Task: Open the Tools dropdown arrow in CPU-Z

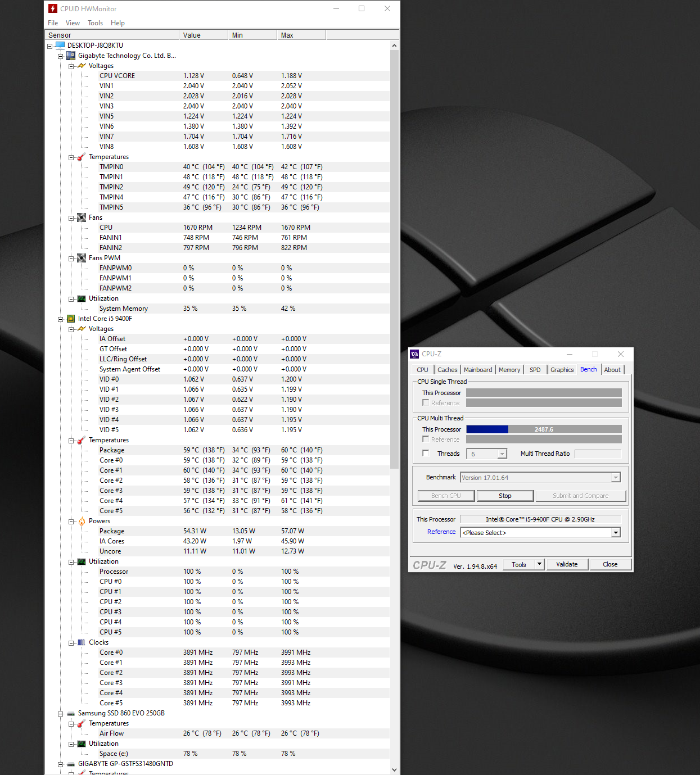Action: (x=539, y=564)
